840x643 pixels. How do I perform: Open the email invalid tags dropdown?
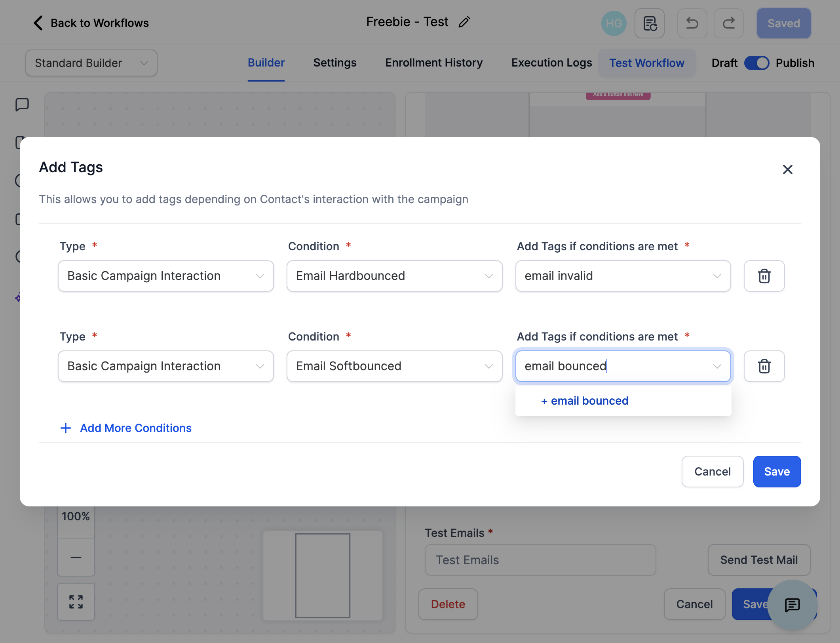tap(623, 276)
